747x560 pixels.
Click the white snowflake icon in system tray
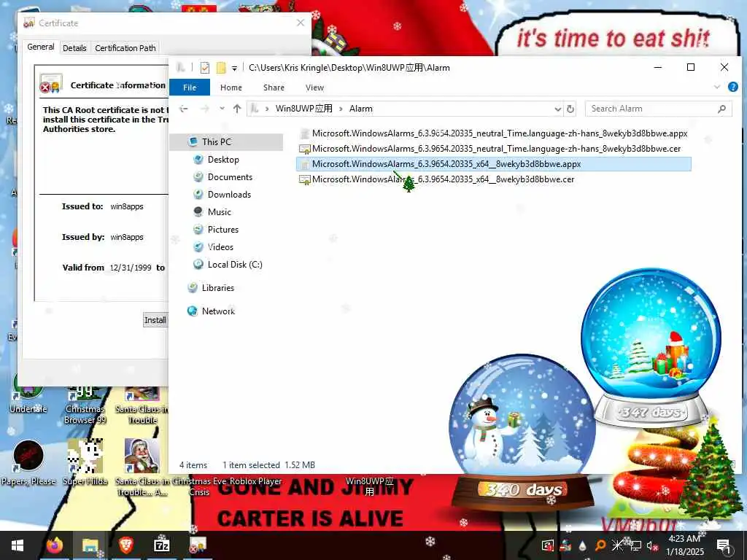617,545
